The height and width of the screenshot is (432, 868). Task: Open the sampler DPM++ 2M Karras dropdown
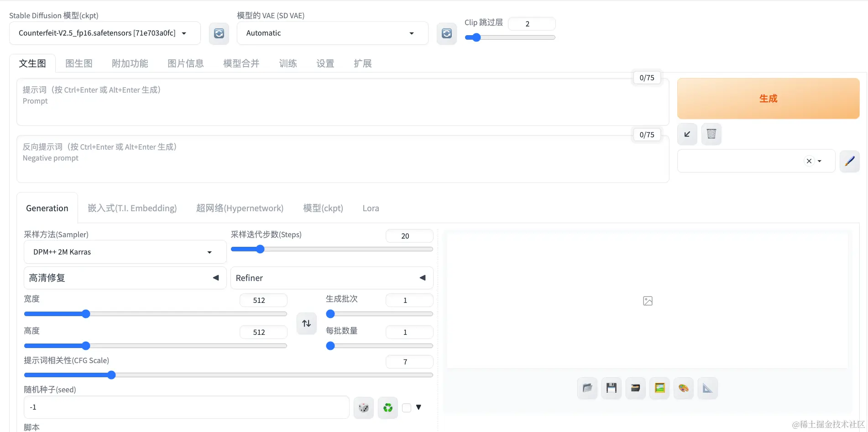(x=125, y=252)
